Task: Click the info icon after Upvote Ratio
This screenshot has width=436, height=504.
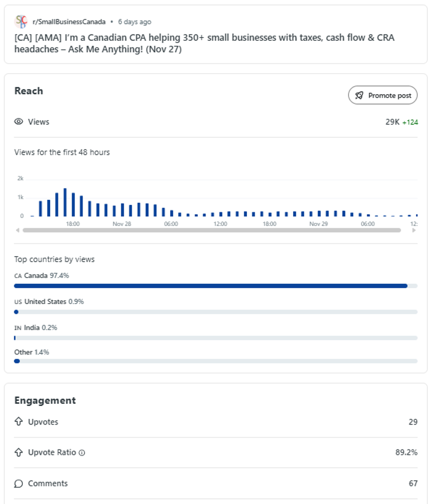Action: (82, 453)
